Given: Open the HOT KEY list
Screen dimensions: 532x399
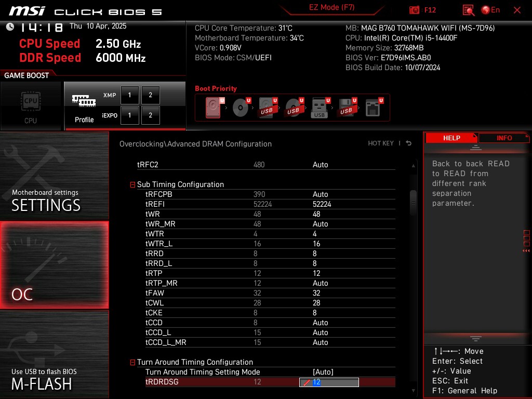Looking at the screenshot, I should point(381,143).
